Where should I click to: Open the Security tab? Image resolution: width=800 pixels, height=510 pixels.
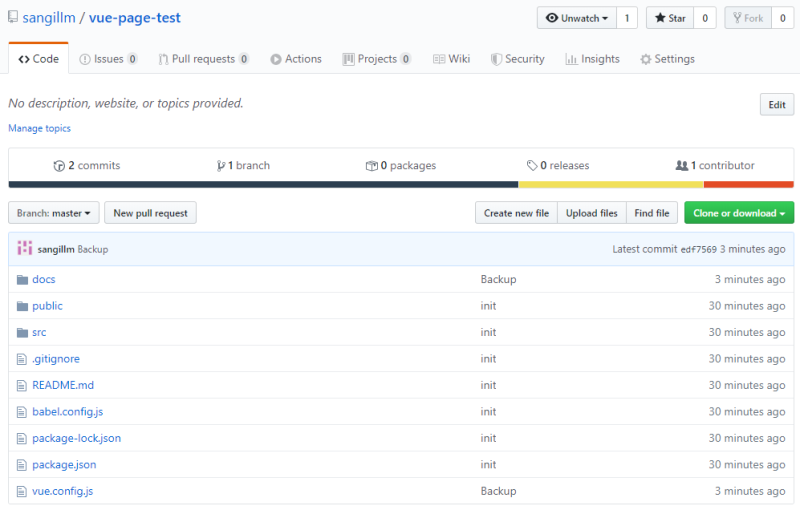pos(517,59)
